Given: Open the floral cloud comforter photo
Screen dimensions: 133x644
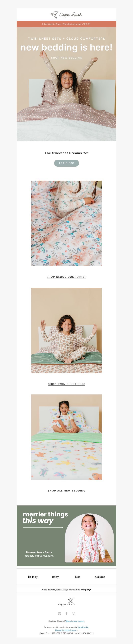Looking at the screenshot, I should tap(66, 223).
